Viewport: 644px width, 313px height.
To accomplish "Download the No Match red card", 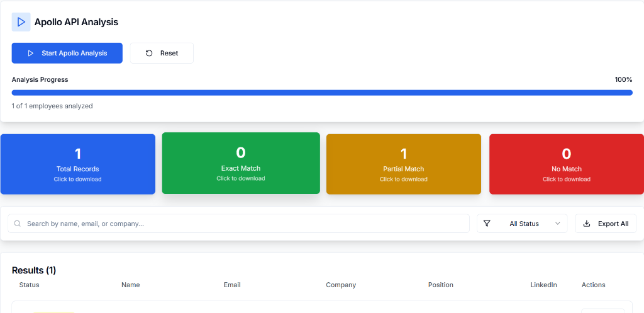I will [x=566, y=164].
